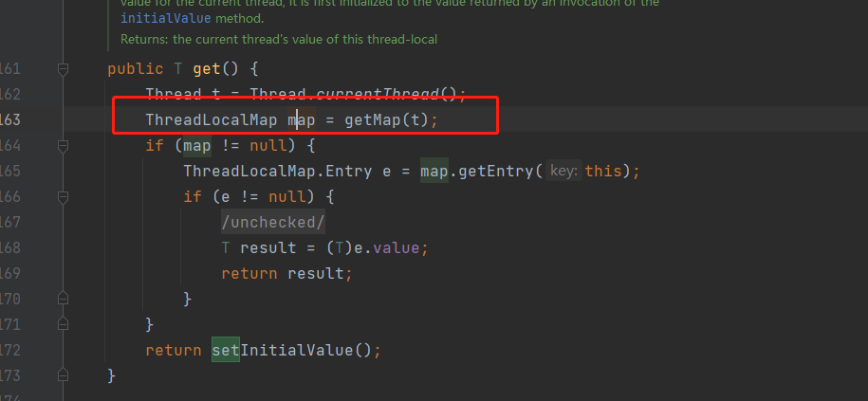Click the 'key:' parameter hint
The width and height of the screenshot is (868, 401).
[x=563, y=172]
